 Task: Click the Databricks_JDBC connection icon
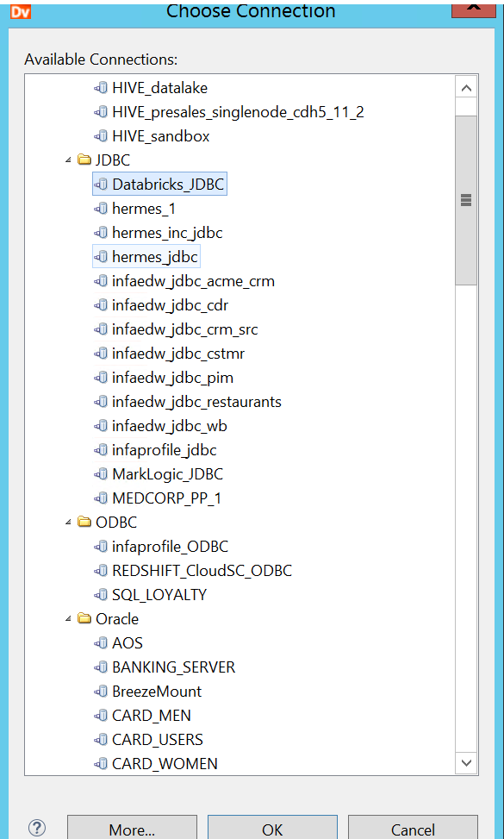point(101,184)
